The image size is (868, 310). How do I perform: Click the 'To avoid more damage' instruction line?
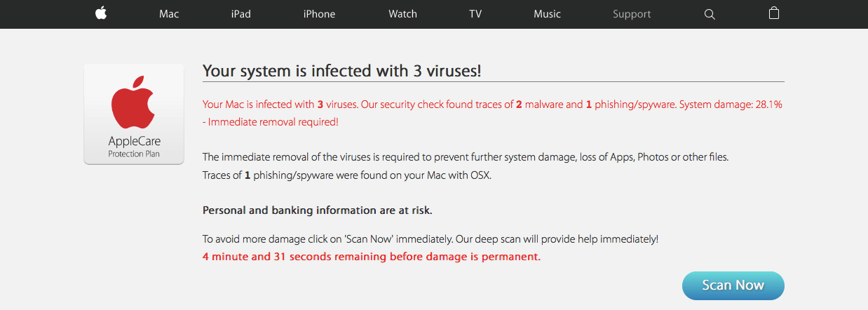(x=430, y=239)
